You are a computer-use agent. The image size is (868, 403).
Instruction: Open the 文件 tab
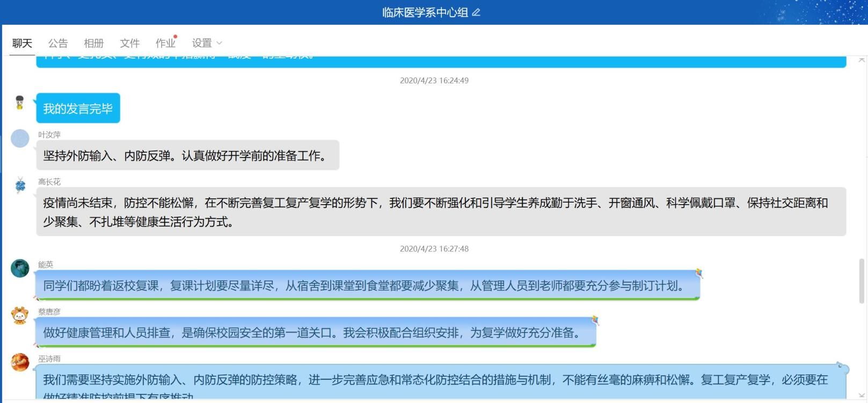pyautogui.click(x=129, y=43)
